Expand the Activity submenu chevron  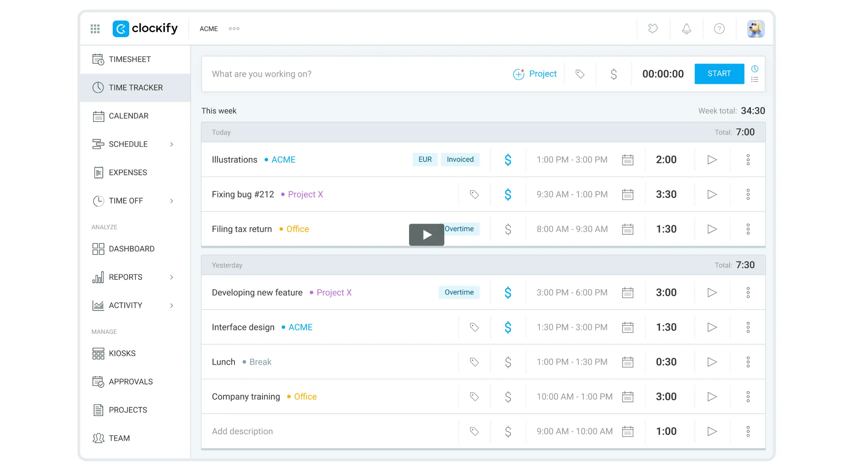click(x=171, y=305)
